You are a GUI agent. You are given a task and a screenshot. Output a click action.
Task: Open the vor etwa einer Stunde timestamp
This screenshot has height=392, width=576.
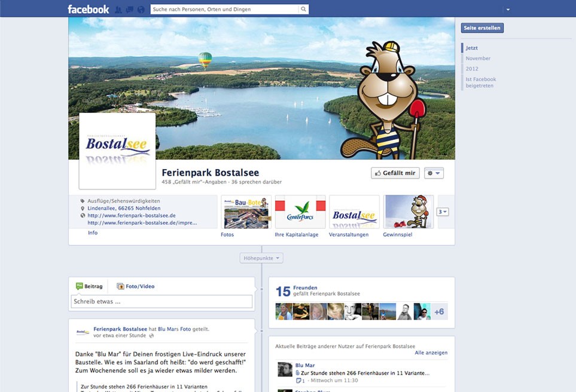point(120,335)
